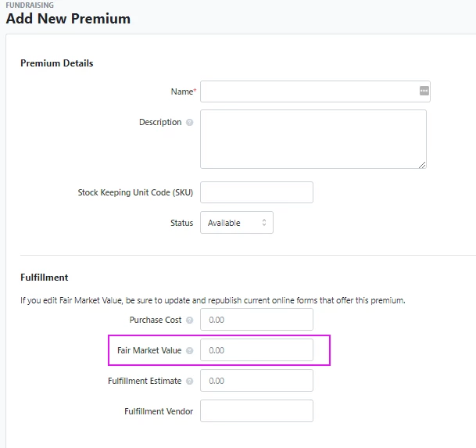Focus the Name input field
This screenshot has width=476, height=448.
(315, 91)
